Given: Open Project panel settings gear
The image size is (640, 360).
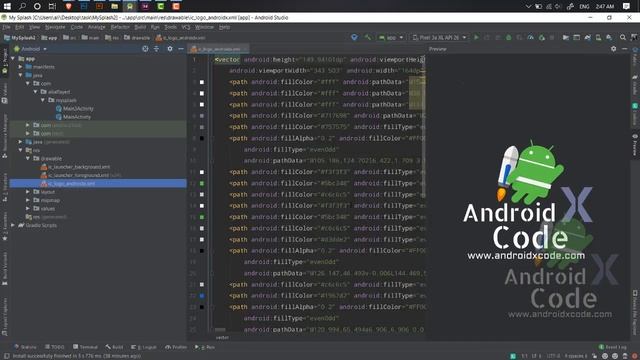Looking at the screenshot, I should coord(170,49).
